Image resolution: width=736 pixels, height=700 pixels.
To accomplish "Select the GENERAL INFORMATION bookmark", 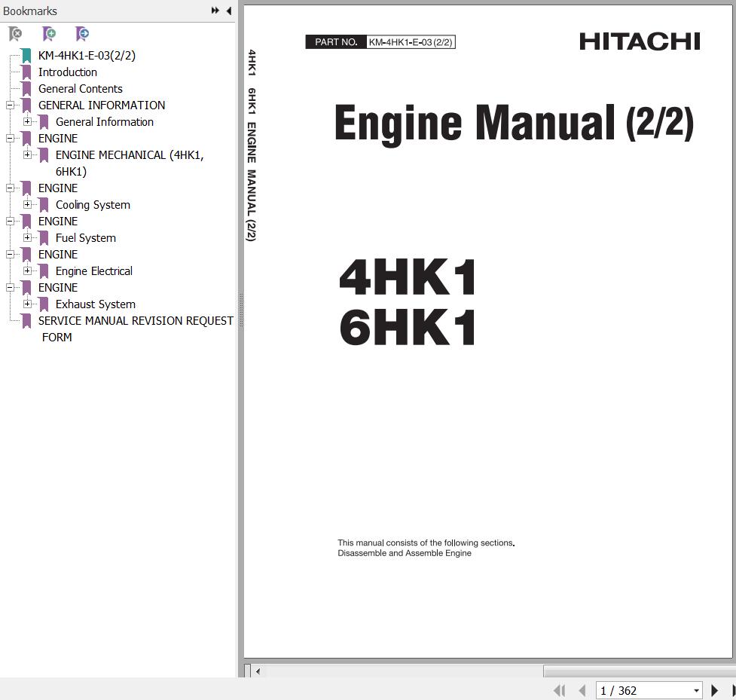I will [x=102, y=105].
